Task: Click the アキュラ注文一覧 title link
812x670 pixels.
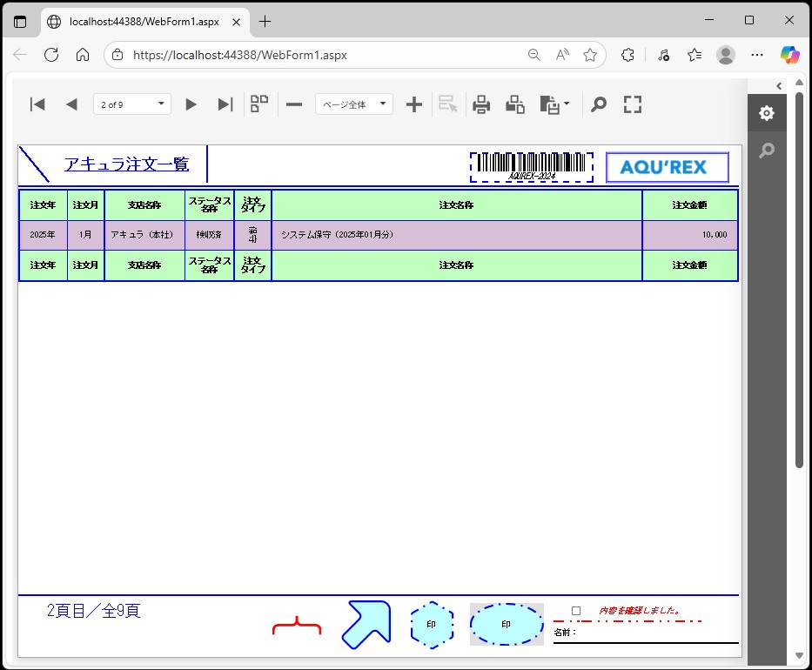Action: pos(126,164)
